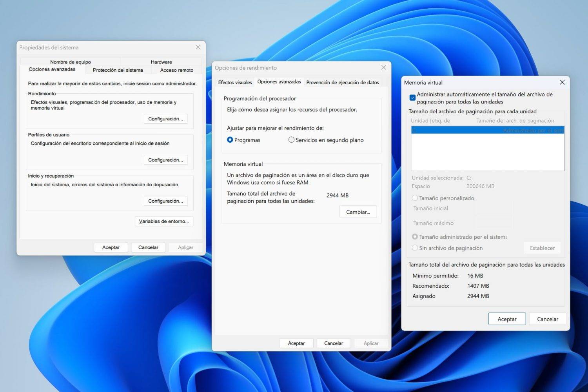Close the Memoria virtual dialog

click(x=562, y=82)
